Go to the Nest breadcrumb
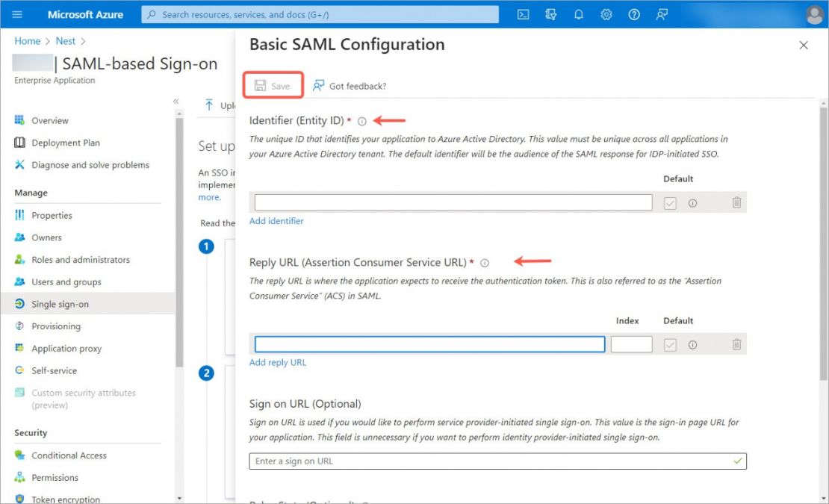Viewport: 829px width, 504px height. tap(66, 40)
